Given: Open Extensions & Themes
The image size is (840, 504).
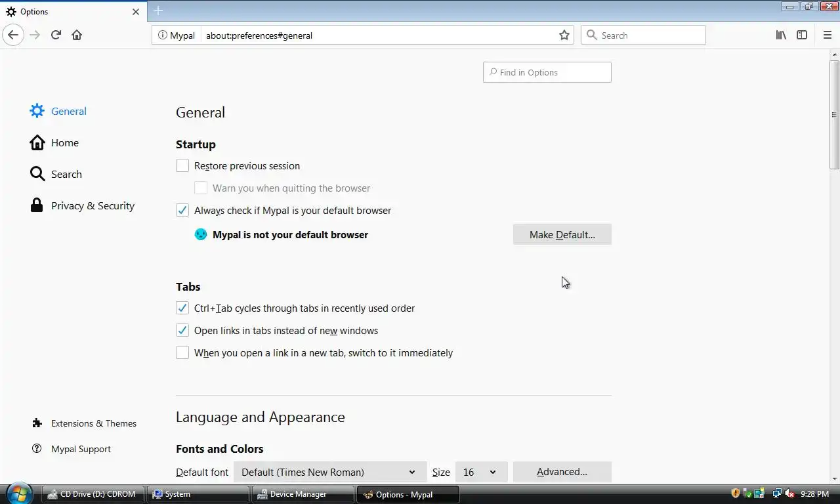Looking at the screenshot, I should 84,423.
